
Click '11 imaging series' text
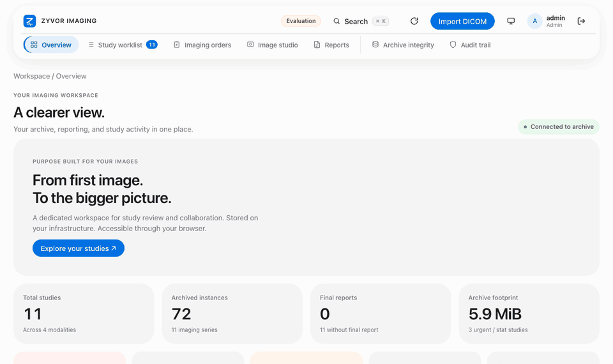click(194, 330)
